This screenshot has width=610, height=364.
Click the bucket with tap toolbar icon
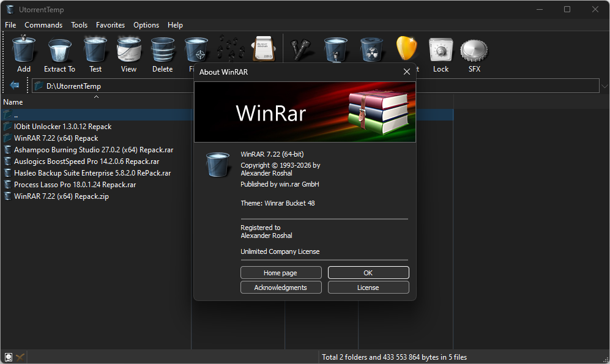(x=336, y=49)
